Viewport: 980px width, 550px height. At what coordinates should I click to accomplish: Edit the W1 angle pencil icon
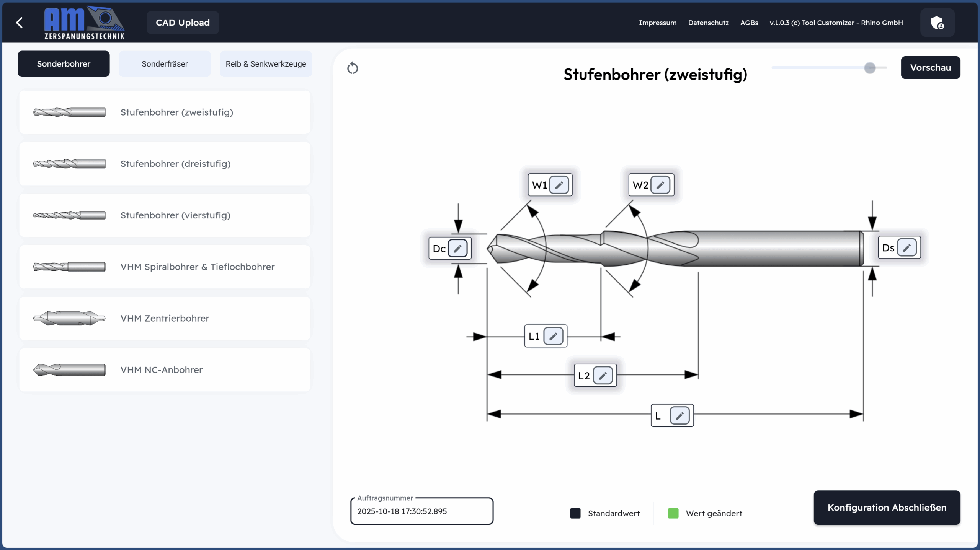click(x=559, y=185)
